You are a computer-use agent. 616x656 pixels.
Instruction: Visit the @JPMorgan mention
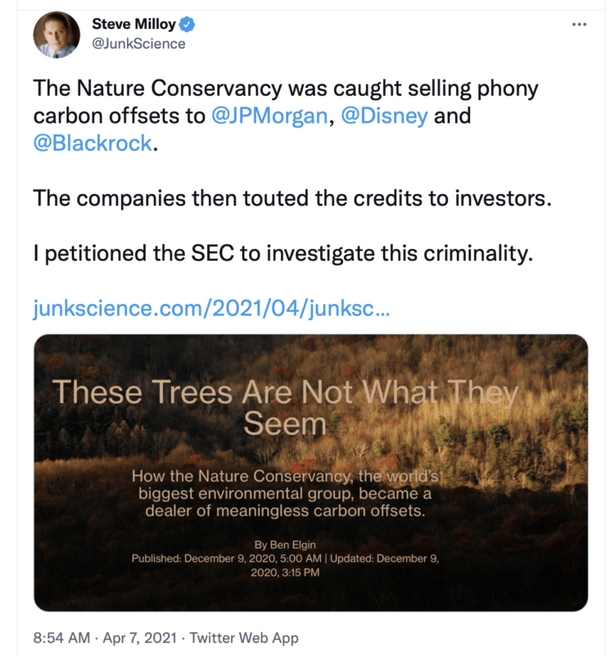(269, 116)
